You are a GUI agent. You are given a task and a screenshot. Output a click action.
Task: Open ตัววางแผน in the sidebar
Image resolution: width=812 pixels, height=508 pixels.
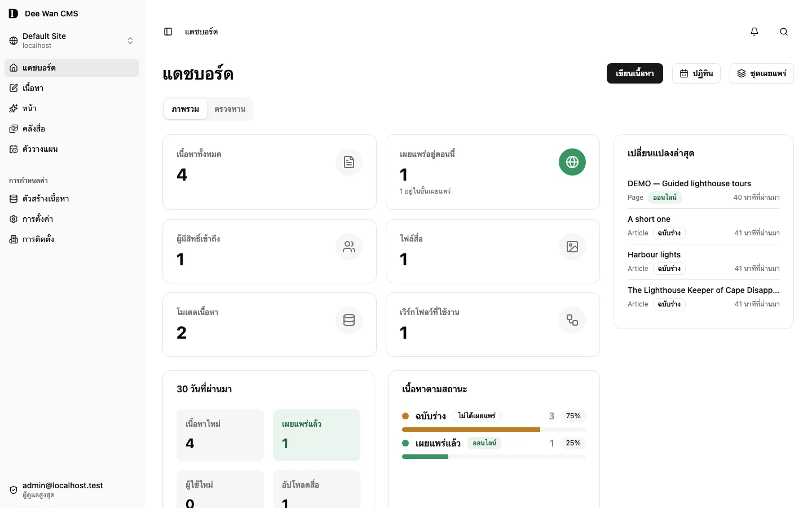(x=72, y=149)
